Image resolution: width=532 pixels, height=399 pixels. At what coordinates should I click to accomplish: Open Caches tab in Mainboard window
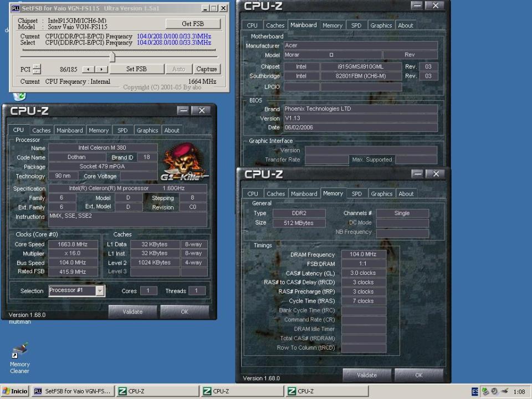275,25
